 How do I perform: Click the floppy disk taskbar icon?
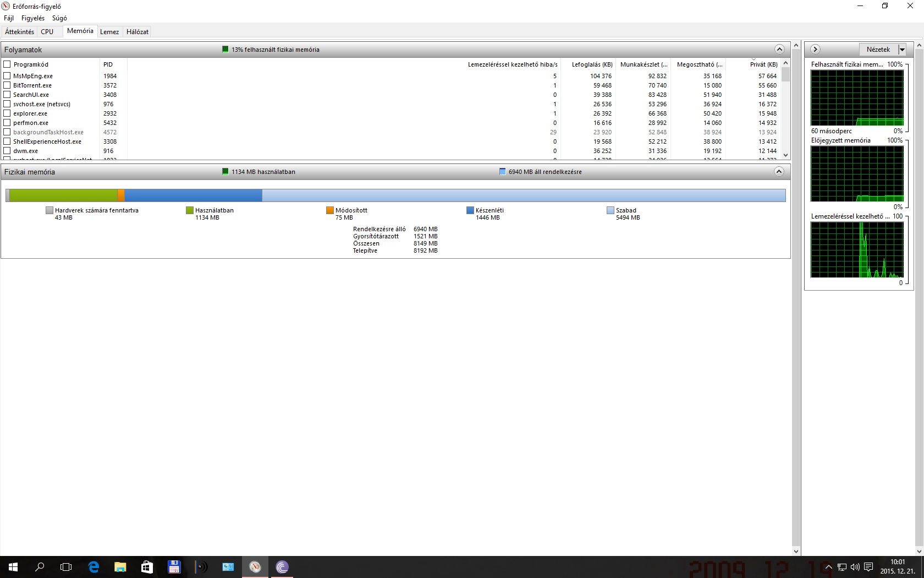pos(174,567)
